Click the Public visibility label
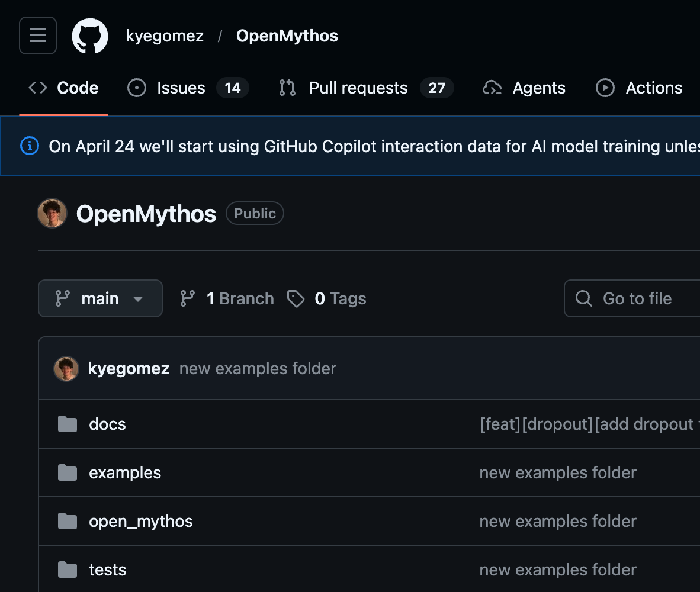The width and height of the screenshot is (700, 592). pos(255,213)
